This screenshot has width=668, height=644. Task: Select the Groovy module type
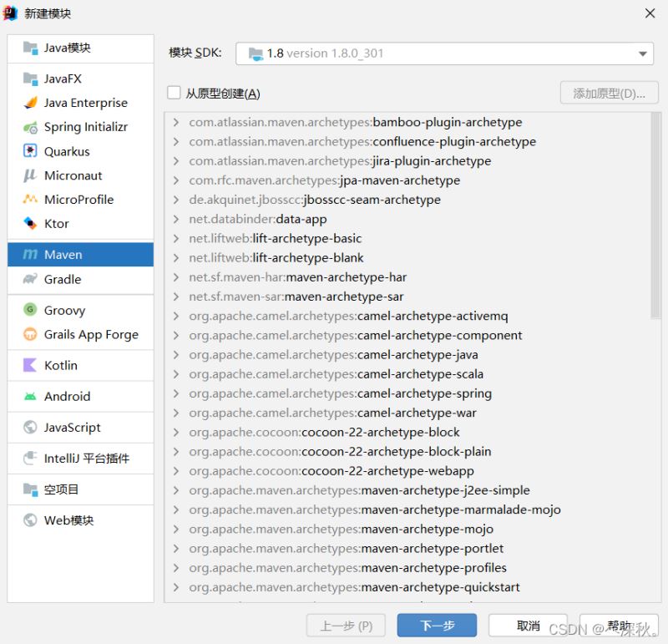click(64, 310)
